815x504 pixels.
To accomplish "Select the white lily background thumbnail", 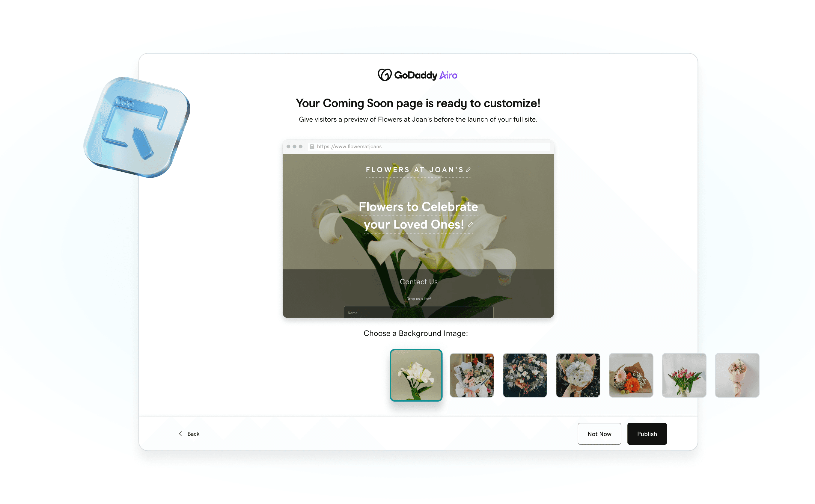I will [416, 375].
